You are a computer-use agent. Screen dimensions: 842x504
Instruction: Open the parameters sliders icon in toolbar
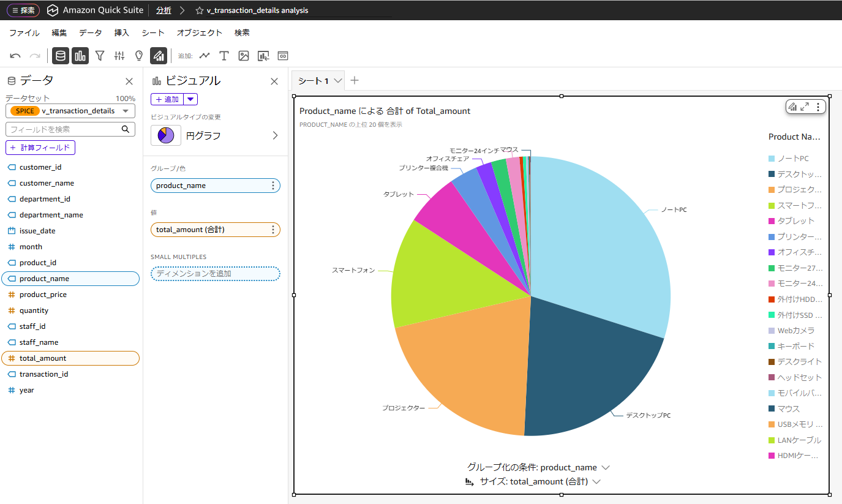119,56
